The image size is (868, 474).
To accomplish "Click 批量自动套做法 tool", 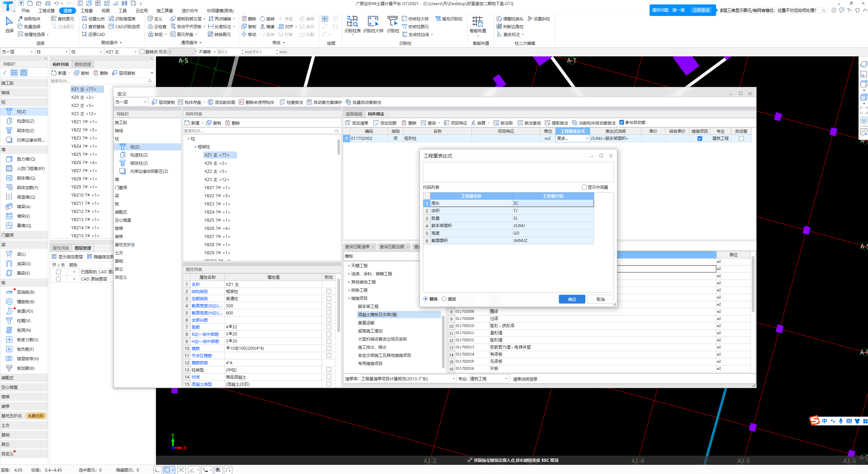I will click(x=364, y=102).
